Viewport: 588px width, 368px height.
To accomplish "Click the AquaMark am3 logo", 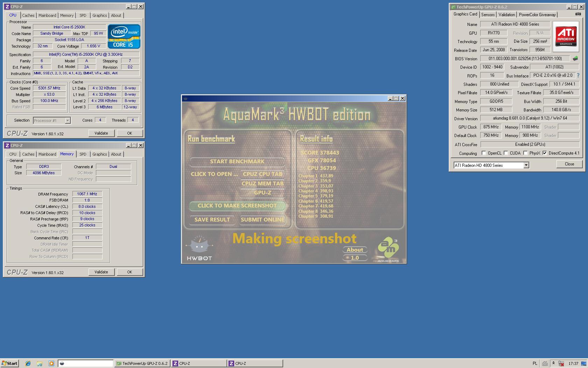I will (x=388, y=250).
